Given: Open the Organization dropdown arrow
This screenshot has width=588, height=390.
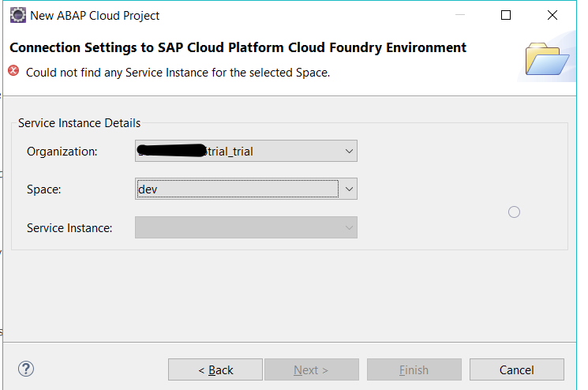Looking at the screenshot, I should [x=349, y=151].
